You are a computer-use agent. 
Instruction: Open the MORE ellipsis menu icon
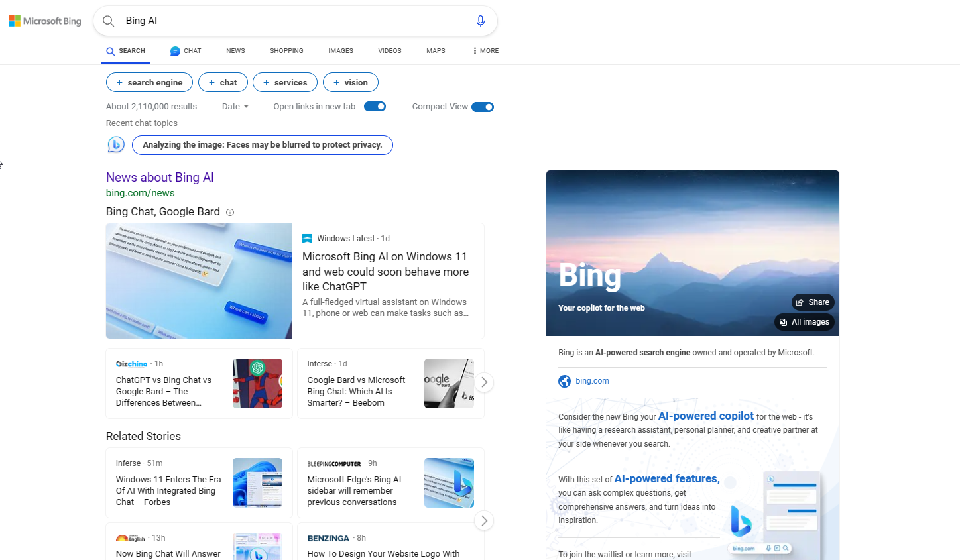pos(475,50)
